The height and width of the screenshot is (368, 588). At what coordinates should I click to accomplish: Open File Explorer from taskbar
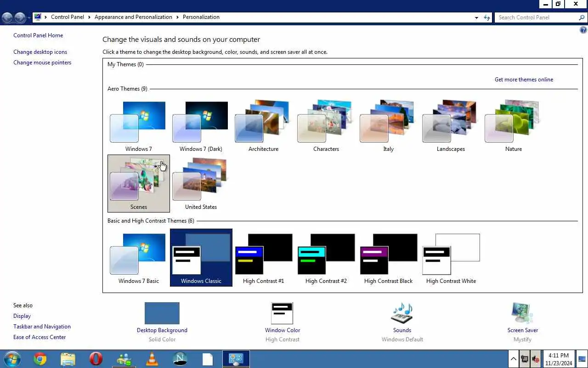tap(68, 359)
